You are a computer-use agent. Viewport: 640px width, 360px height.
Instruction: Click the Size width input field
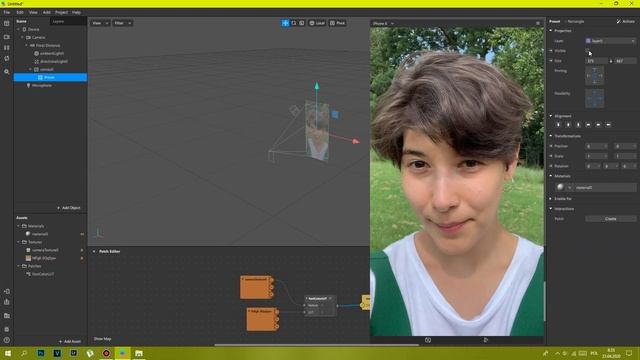(596, 61)
